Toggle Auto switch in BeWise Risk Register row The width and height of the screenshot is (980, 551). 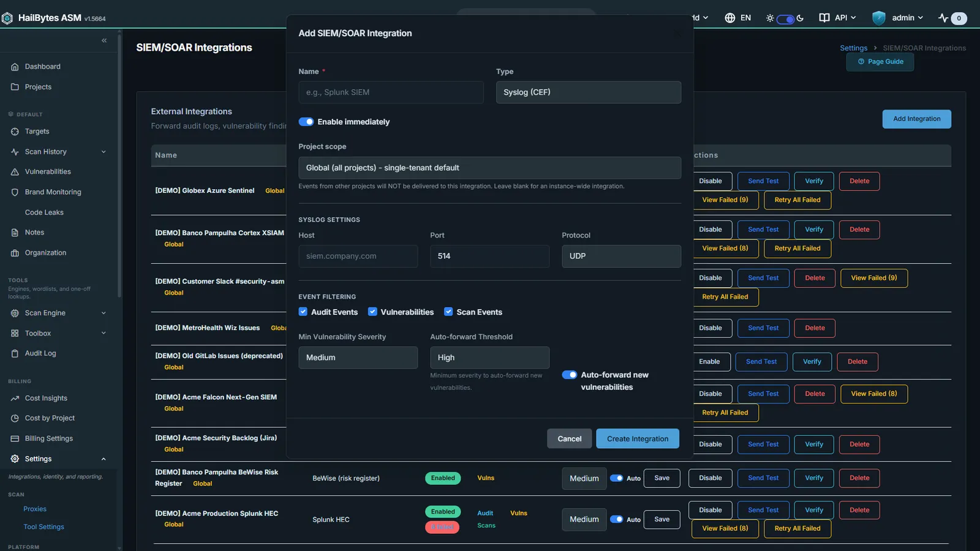617,478
